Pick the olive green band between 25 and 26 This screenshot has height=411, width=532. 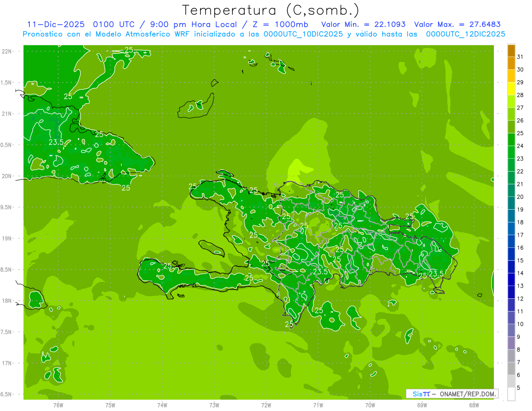point(511,127)
